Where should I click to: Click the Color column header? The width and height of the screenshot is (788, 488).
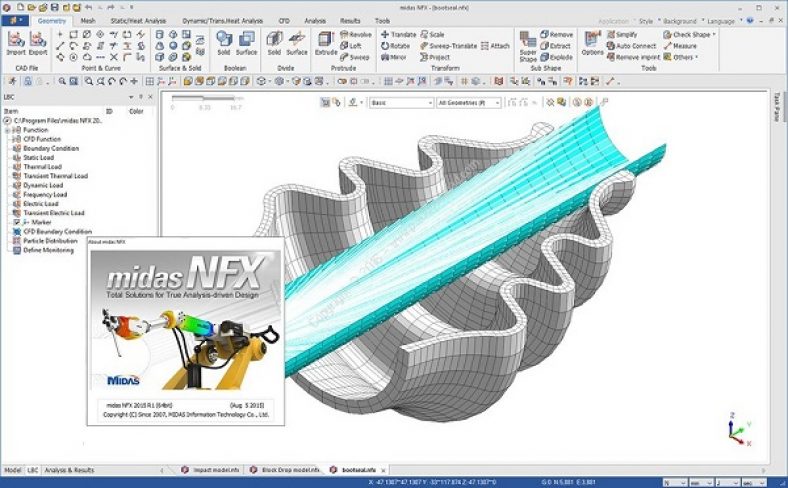136,112
